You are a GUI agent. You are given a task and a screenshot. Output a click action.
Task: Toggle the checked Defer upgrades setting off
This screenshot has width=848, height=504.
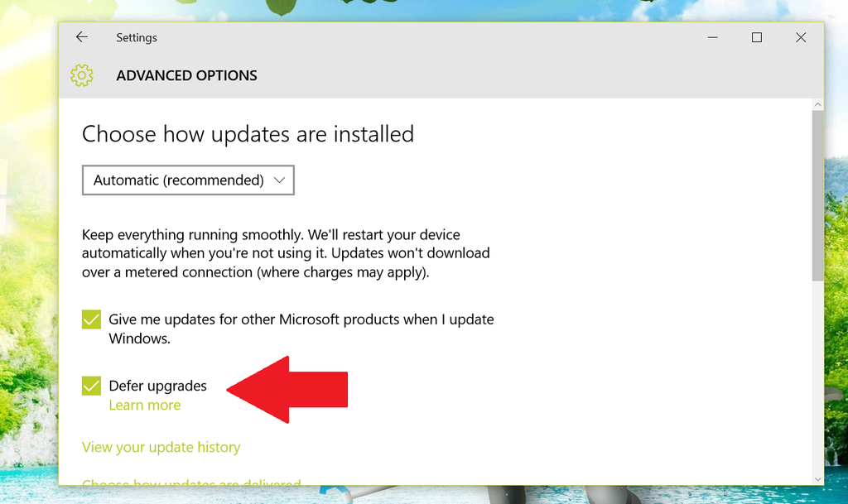(90, 385)
